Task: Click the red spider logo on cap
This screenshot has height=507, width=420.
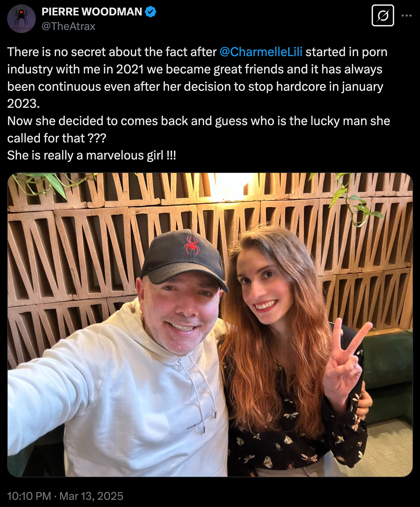Action: (x=192, y=244)
